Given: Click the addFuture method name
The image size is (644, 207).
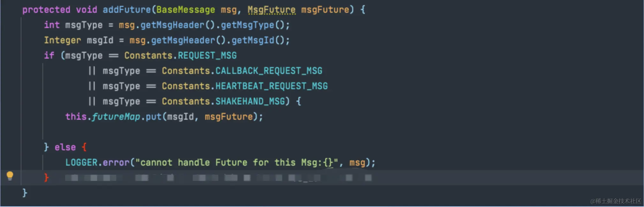Looking at the screenshot, I should click(127, 10).
